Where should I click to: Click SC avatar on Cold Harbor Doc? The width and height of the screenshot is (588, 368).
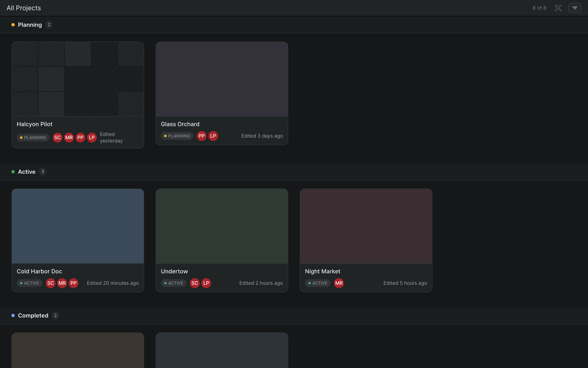click(x=51, y=283)
